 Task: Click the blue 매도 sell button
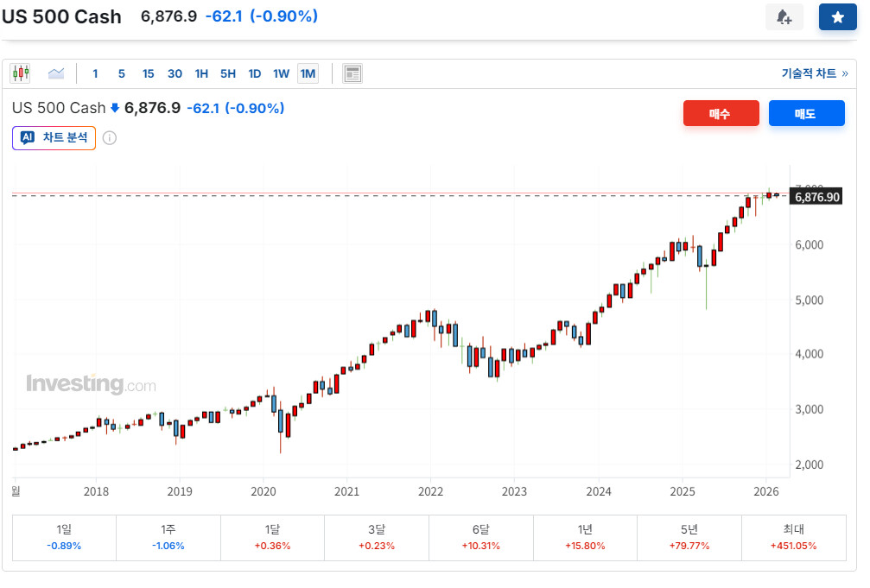pos(806,113)
